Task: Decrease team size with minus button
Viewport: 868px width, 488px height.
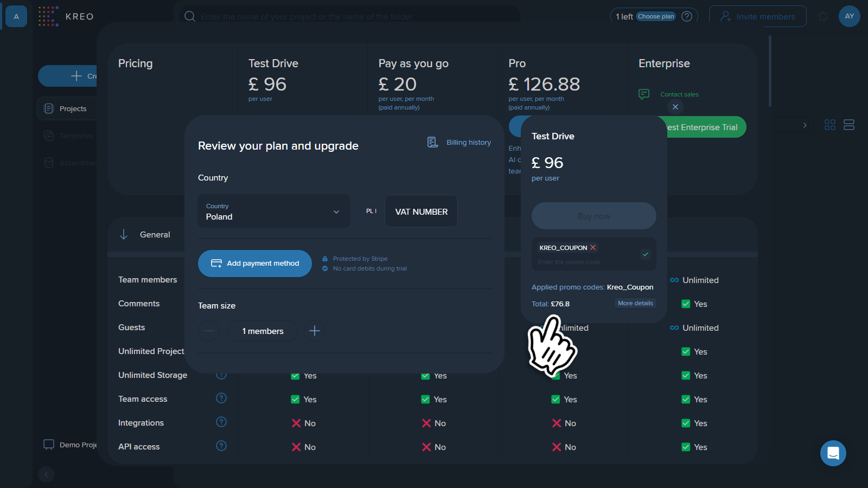Action: click(209, 331)
